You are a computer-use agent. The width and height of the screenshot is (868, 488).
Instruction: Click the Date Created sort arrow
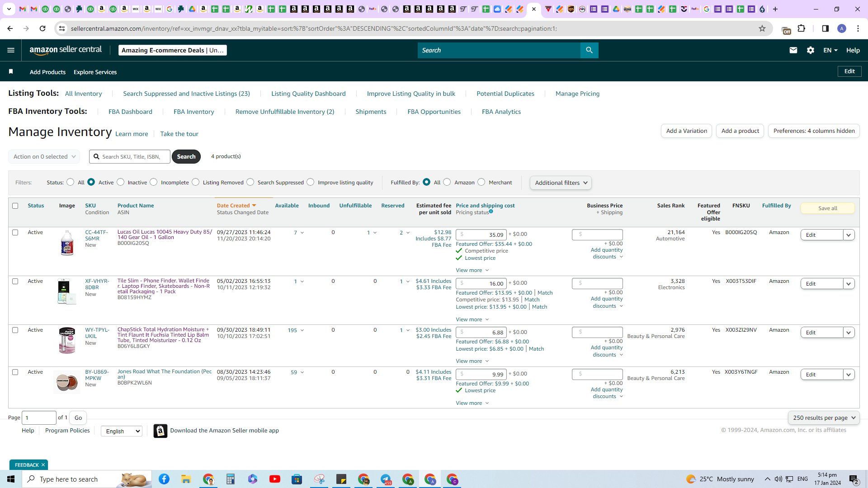coord(254,206)
